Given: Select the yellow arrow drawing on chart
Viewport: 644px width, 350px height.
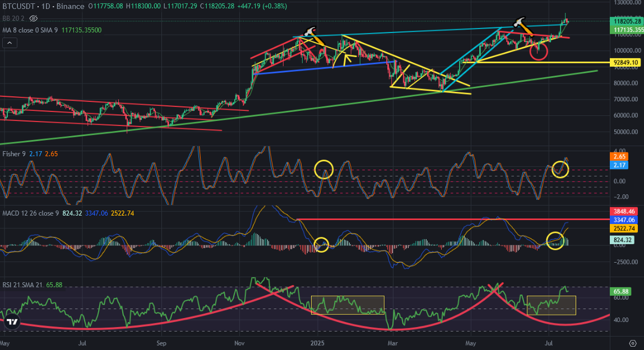Looking at the screenshot, I should (347, 60).
